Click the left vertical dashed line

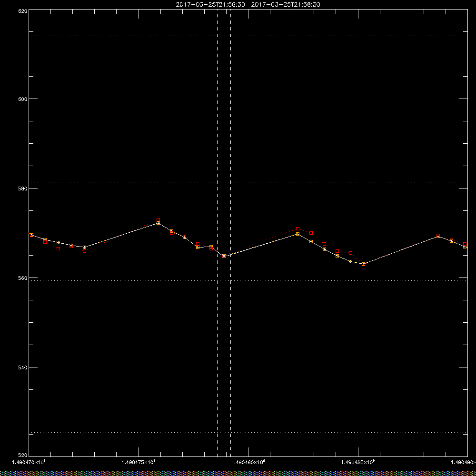[x=218, y=232]
